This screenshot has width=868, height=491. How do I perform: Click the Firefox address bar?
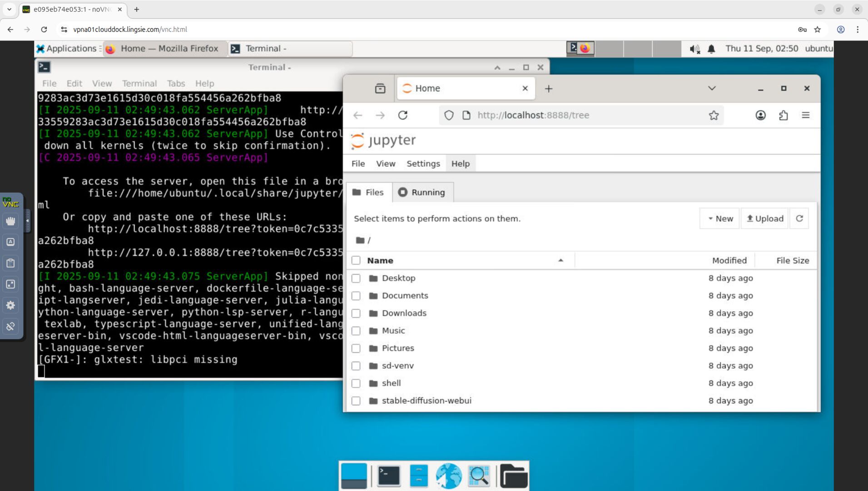(x=545, y=115)
